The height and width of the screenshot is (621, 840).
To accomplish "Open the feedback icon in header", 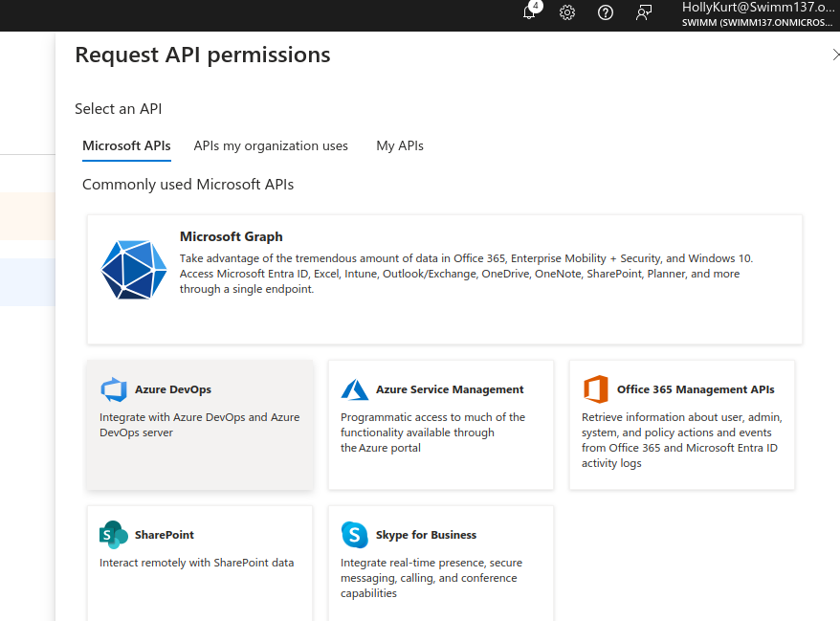I will coord(643,12).
